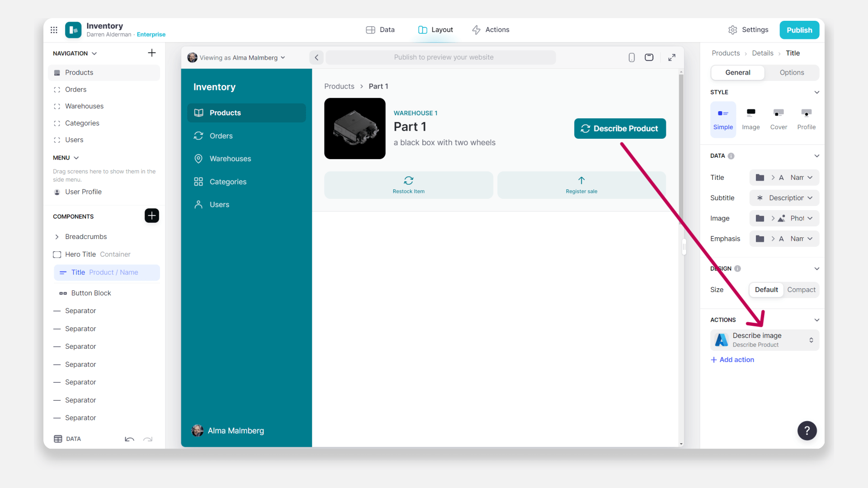Expand the Breadcrumbs component tree item

(57, 237)
